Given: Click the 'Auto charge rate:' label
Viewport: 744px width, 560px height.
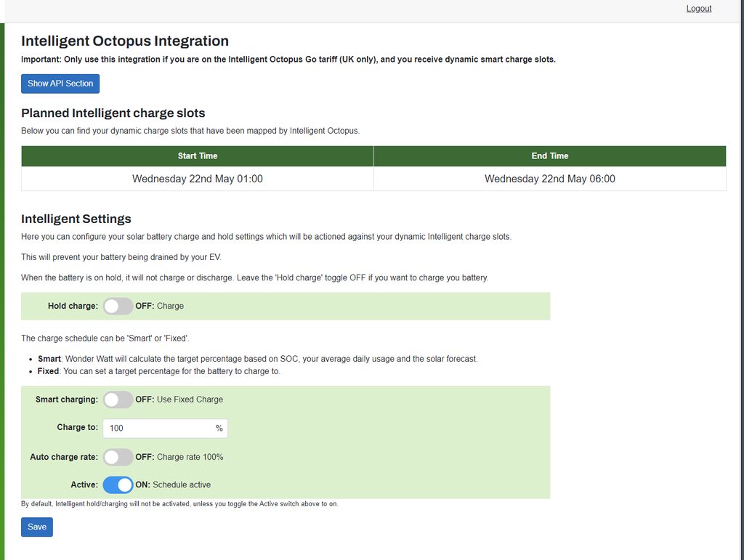Looking at the screenshot, I should pos(63,457).
